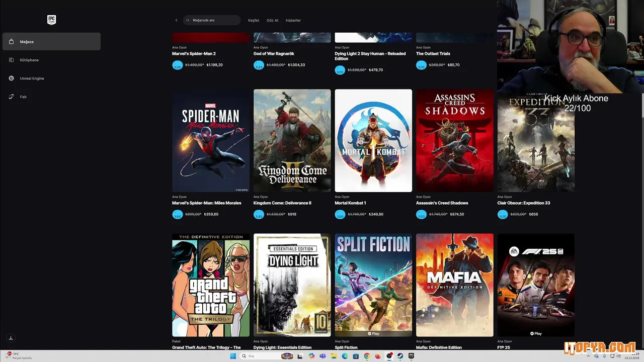The image size is (644, 362).
Task: Open Assassin's Creed Shadows title text
Action: tap(442, 203)
